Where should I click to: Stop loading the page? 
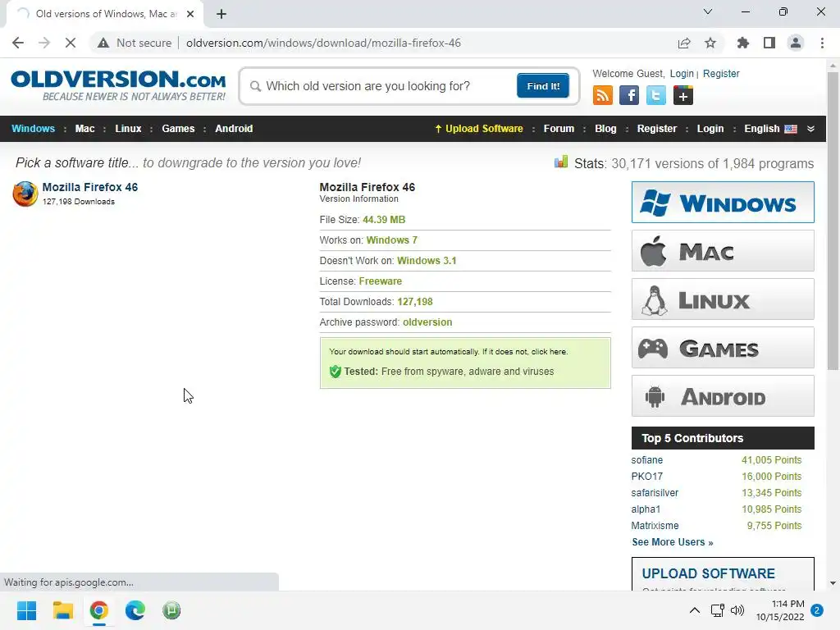click(71, 43)
